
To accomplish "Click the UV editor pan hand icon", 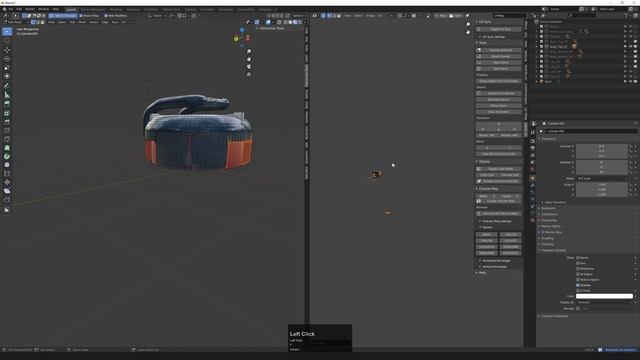I will [468, 32].
